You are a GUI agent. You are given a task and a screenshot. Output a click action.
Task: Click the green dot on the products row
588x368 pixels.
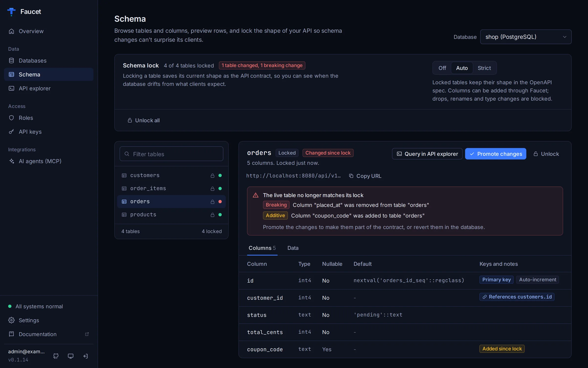(x=220, y=215)
